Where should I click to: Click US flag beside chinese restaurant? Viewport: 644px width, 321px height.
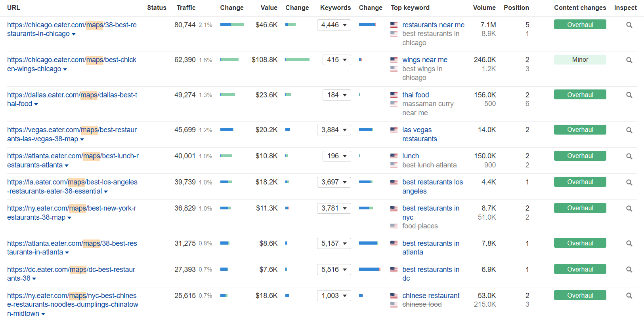click(x=394, y=296)
